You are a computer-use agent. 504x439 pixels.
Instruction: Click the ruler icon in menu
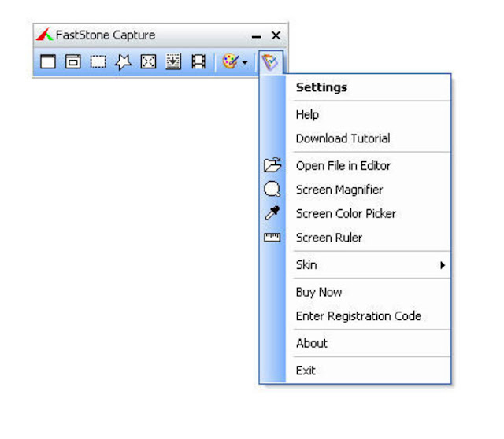point(272,238)
